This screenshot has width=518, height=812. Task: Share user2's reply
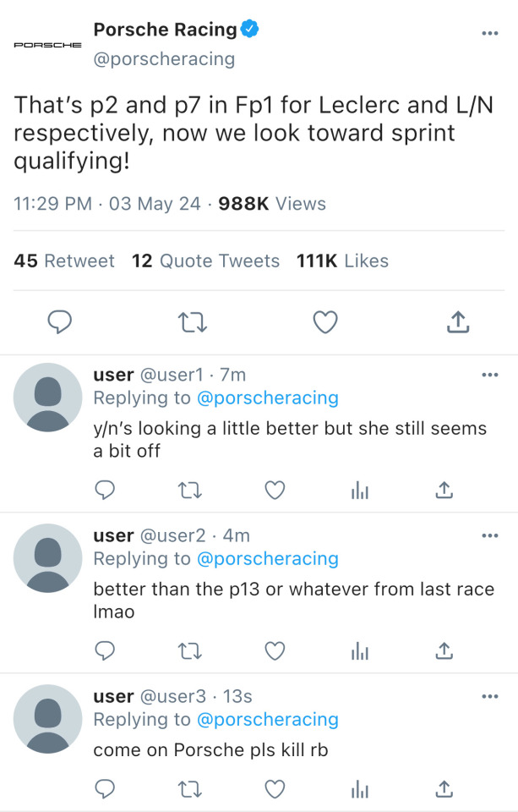[444, 650]
